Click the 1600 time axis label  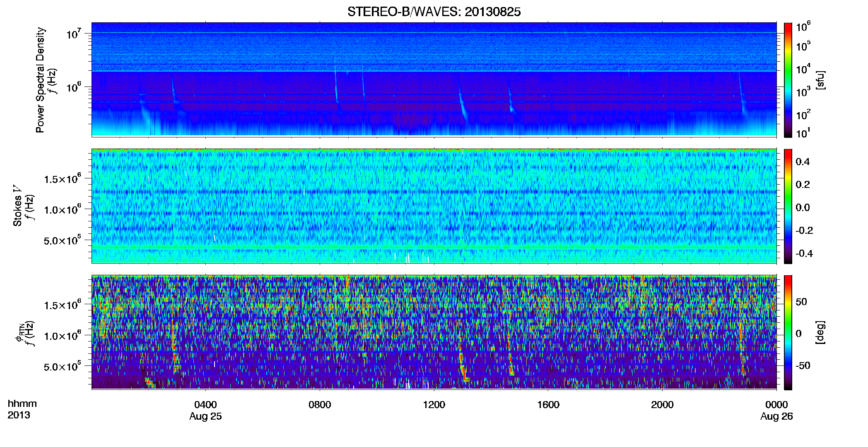click(x=548, y=404)
